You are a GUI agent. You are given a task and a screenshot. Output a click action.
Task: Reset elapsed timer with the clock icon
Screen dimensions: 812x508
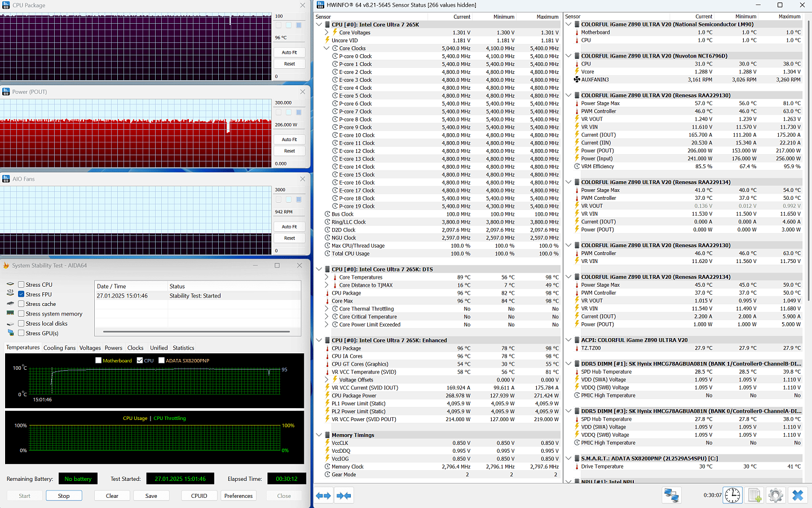[x=732, y=495]
